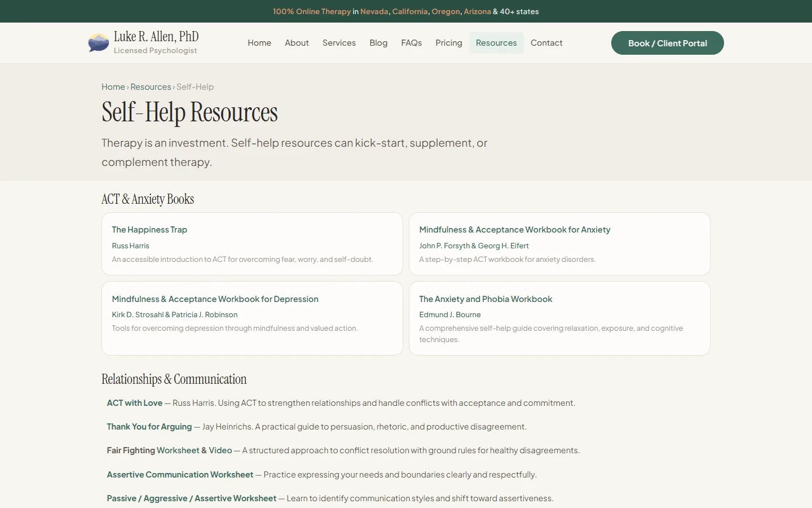Click the Resources breadcrumb link
This screenshot has width=812, height=508.
point(151,87)
